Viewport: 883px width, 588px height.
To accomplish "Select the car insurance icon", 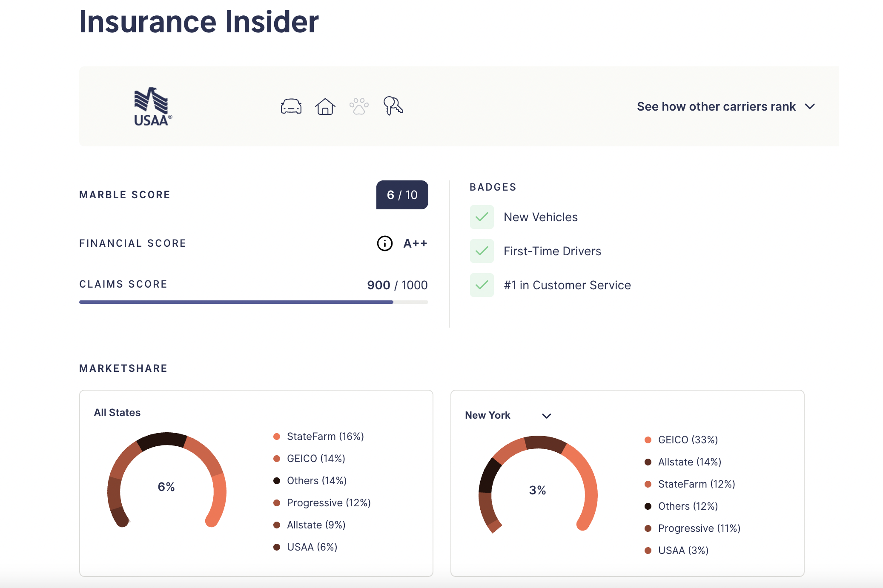I will point(291,106).
